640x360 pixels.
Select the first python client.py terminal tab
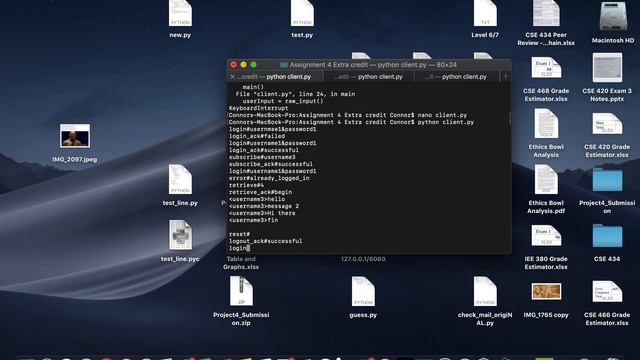[x=276, y=77]
